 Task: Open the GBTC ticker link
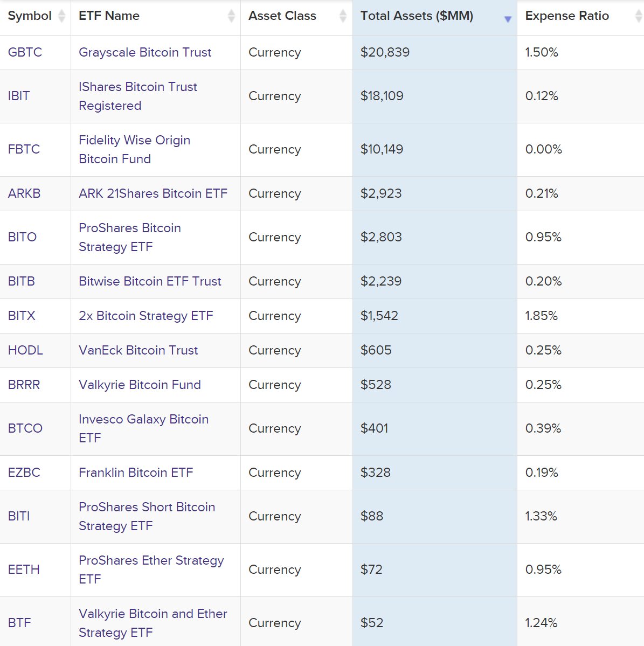pyautogui.click(x=24, y=52)
